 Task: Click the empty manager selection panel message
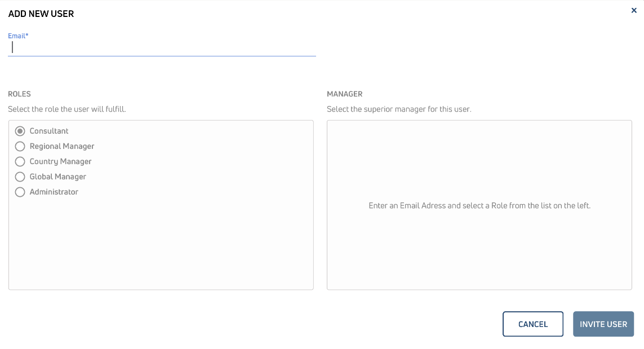coord(479,206)
